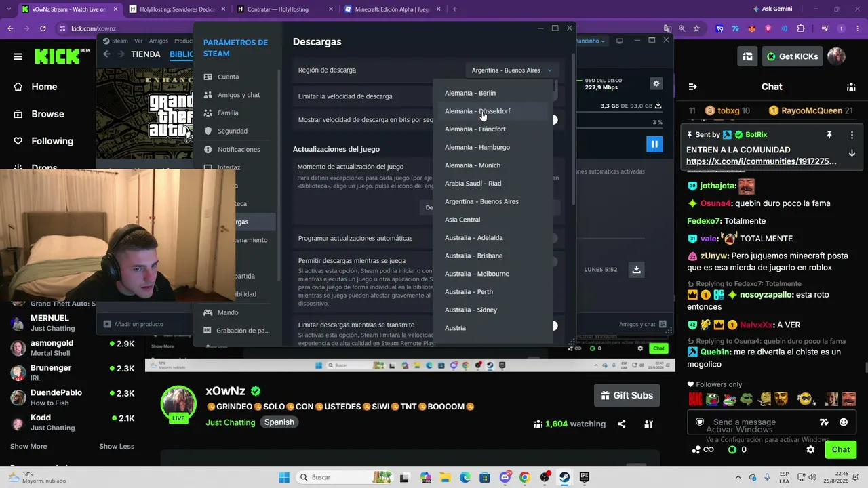Choose 'Asia Central' in the region list
The width and height of the screenshot is (868, 488).
[493, 220]
